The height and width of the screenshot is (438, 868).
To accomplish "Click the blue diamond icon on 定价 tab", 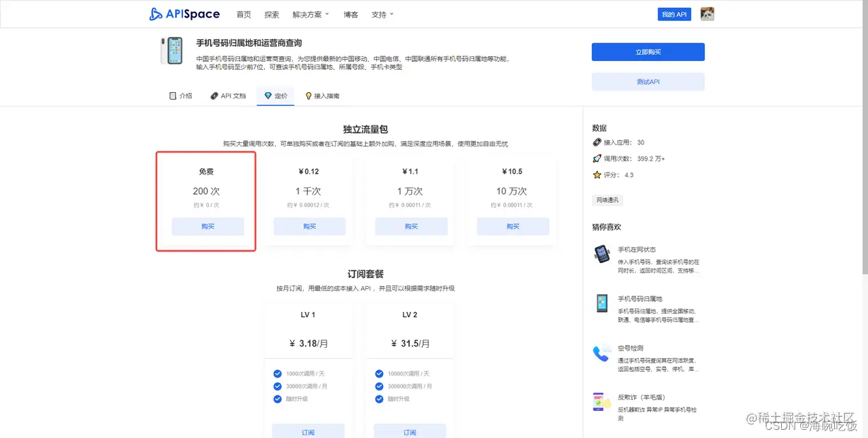I will tap(267, 96).
